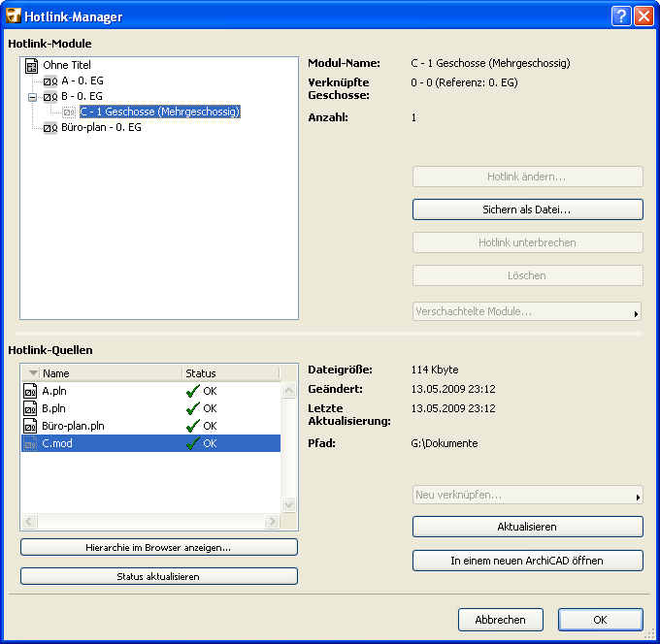660x644 pixels.
Task: Click the Geändert date 13.05.2009 23:12
Action: click(x=453, y=389)
